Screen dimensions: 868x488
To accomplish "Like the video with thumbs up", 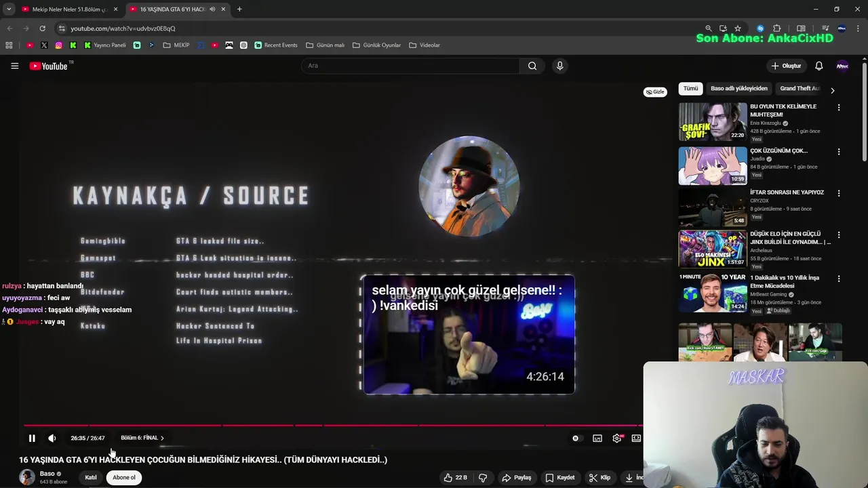I will (x=455, y=478).
